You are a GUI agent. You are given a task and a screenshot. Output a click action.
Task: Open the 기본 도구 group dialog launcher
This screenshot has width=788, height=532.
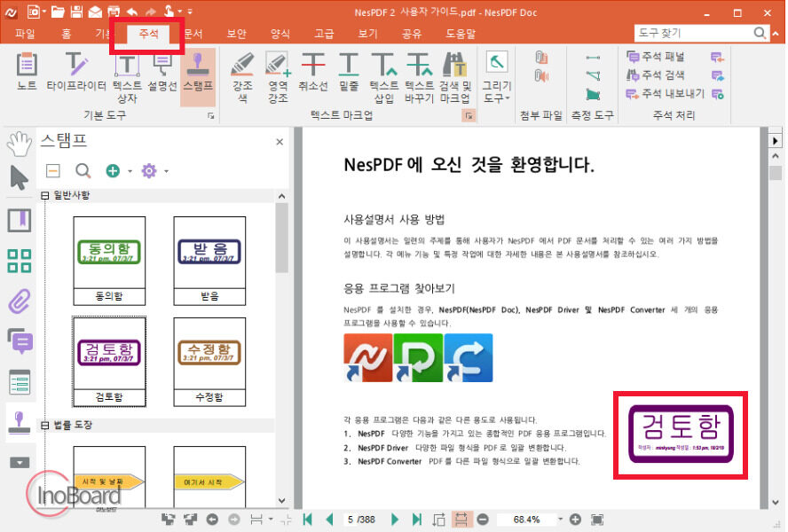(211, 116)
